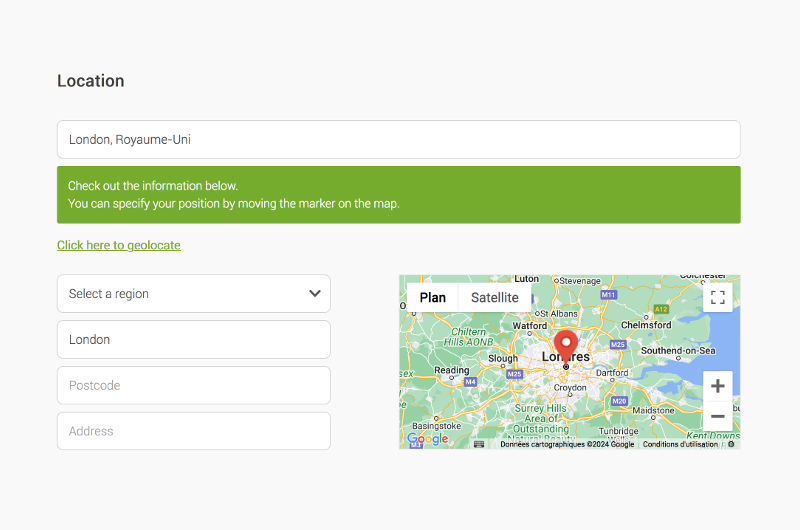Click the Postcode input field
Viewport: 800px width, 530px height.
coord(193,386)
